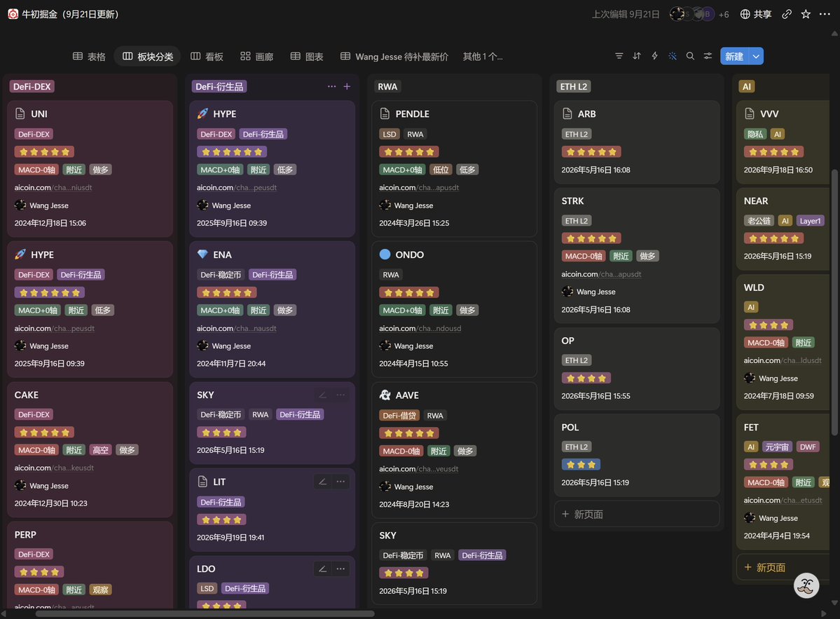
Task: Expand the 新建 button dropdown arrow
Action: pos(756,56)
